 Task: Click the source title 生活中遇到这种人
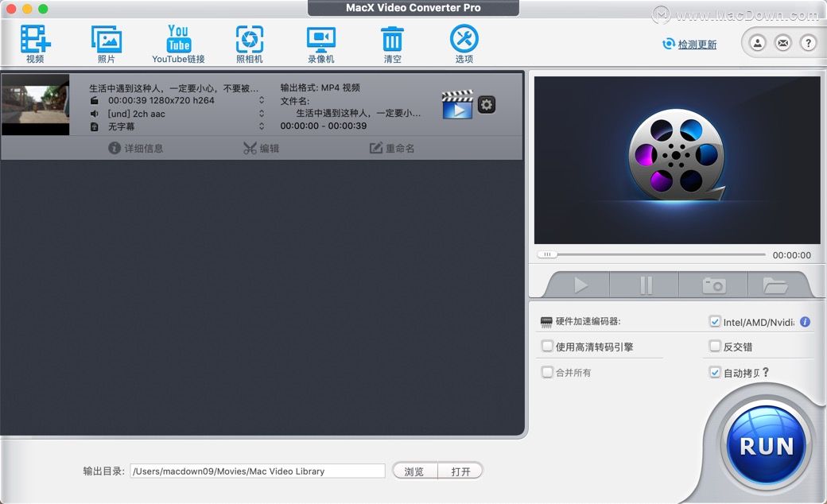click(173, 88)
